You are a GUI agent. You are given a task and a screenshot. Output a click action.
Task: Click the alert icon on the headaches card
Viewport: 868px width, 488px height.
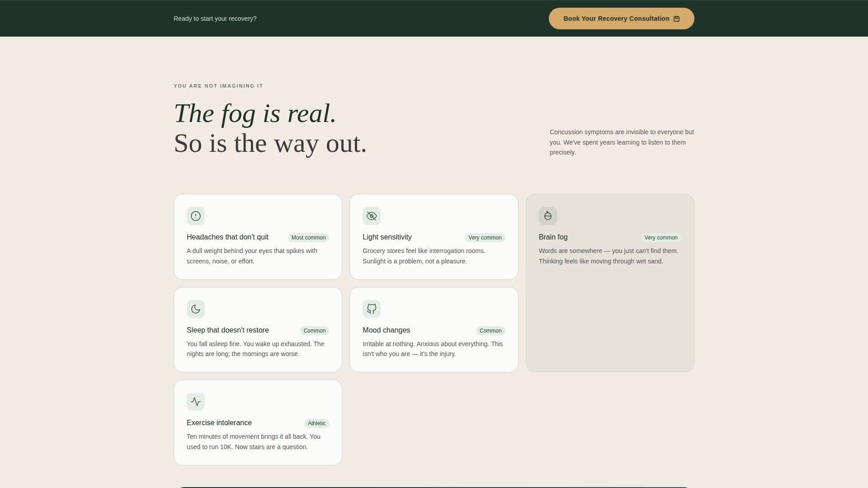195,216
